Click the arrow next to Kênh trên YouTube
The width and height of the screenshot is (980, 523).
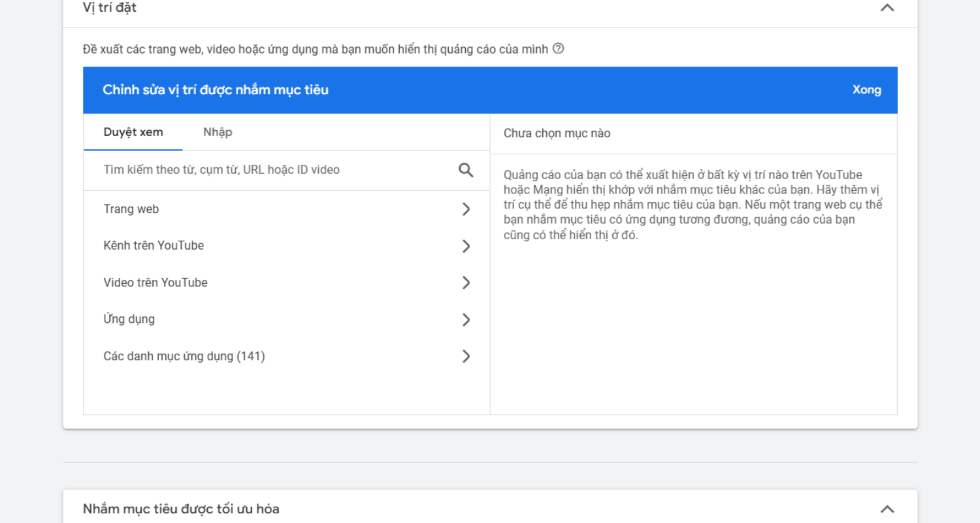(x=466, y=246)
